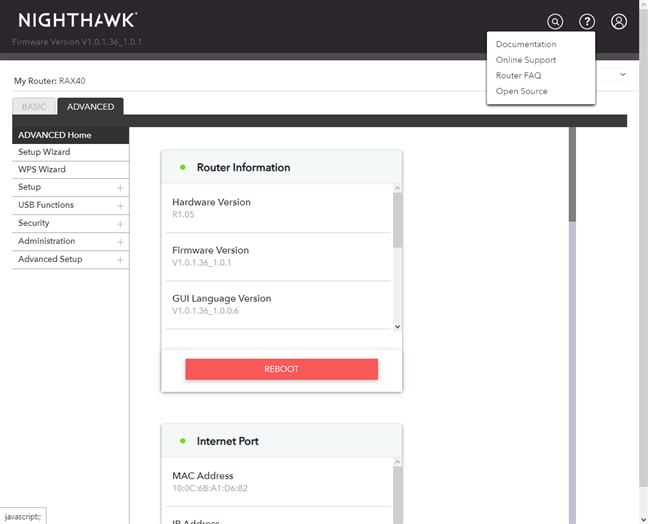Expand USB Functions plus icon
Image resolution: width=648 pixels, height=524 pixels.
(x=120, y=206)
